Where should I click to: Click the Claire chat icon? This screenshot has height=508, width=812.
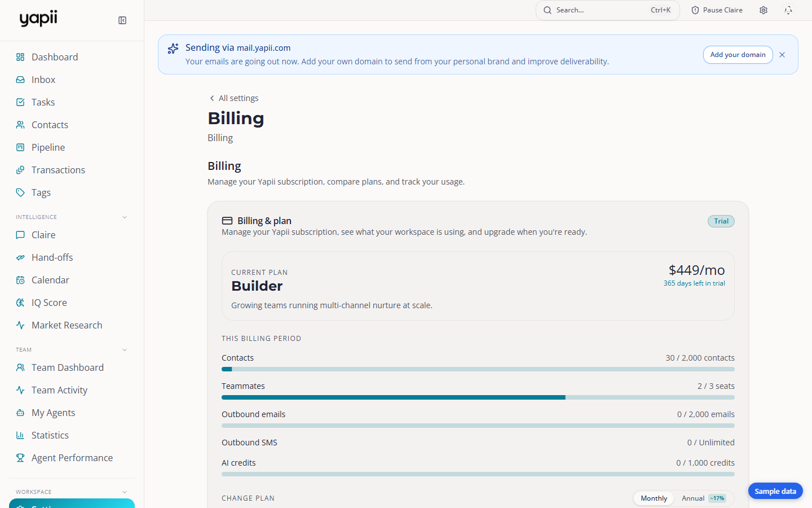point(20,235)
